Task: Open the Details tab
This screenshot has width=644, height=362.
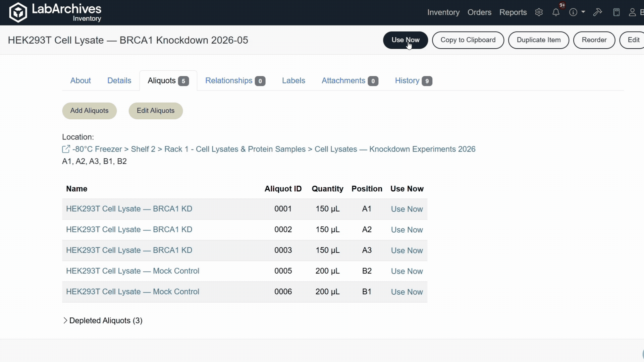Action: [x=119, y=81]
